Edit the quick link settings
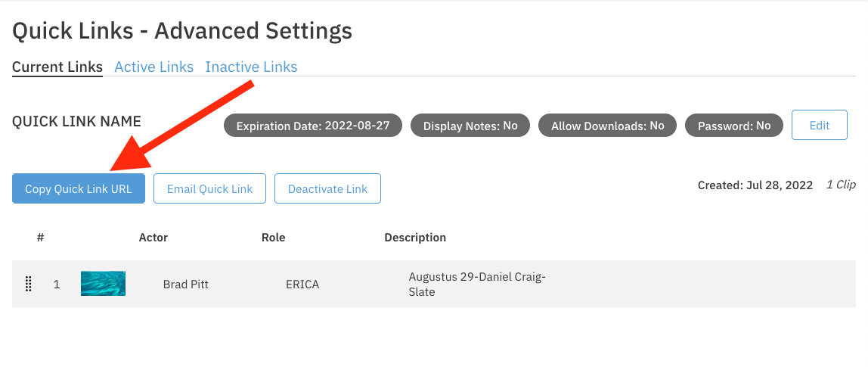Image resolution: width=868 pixels, height=367 pixels. pos(819,126)
